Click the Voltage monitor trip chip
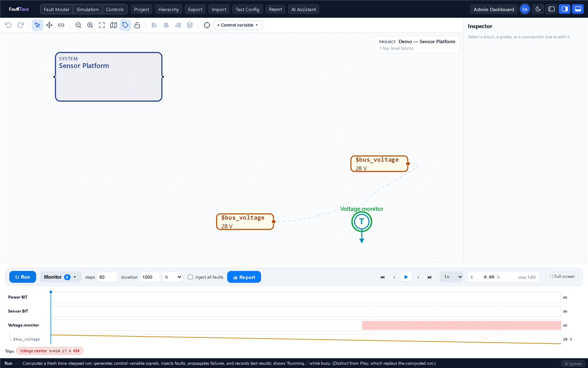Screen dimensions: 588x368 (x=50, y=351)
